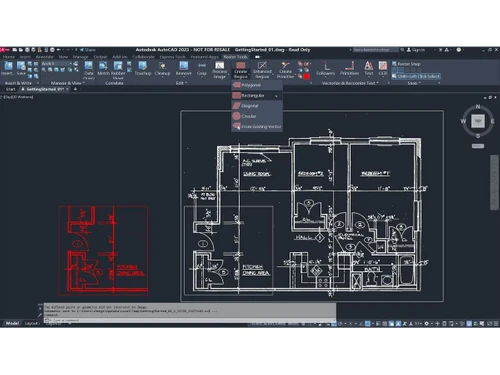
Task: Choose Circular region menu item
Action: pos(257,116)
